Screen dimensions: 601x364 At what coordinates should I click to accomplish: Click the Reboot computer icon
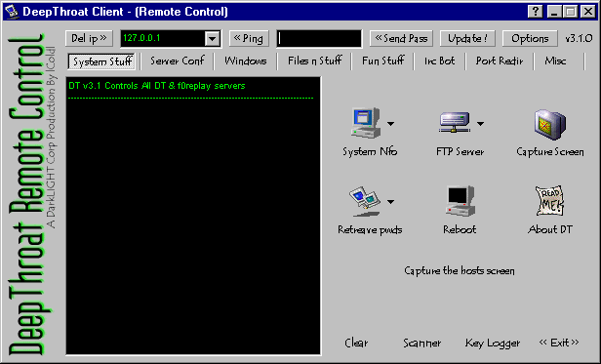coord(460,201)
